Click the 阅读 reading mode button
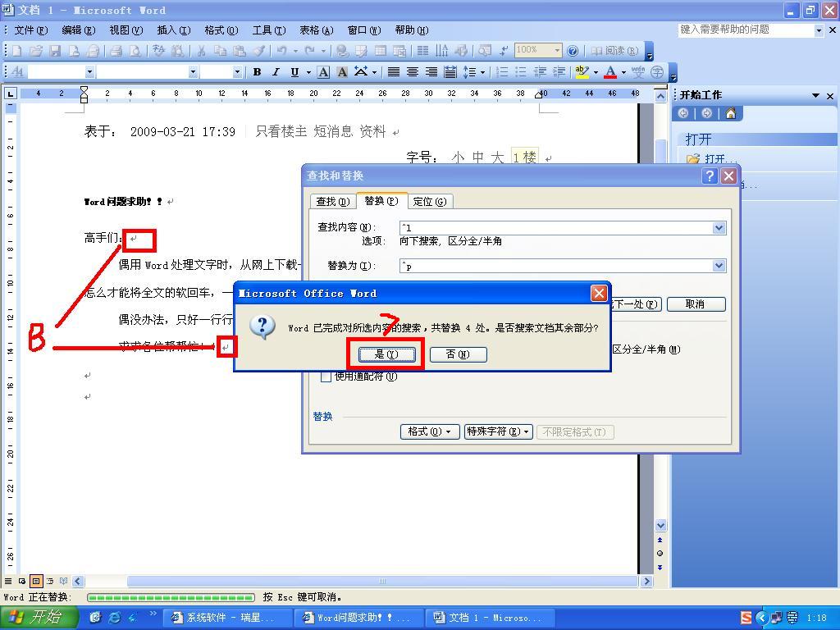The width and height of the screenshot is (840, 630). (x=614, y=51)
